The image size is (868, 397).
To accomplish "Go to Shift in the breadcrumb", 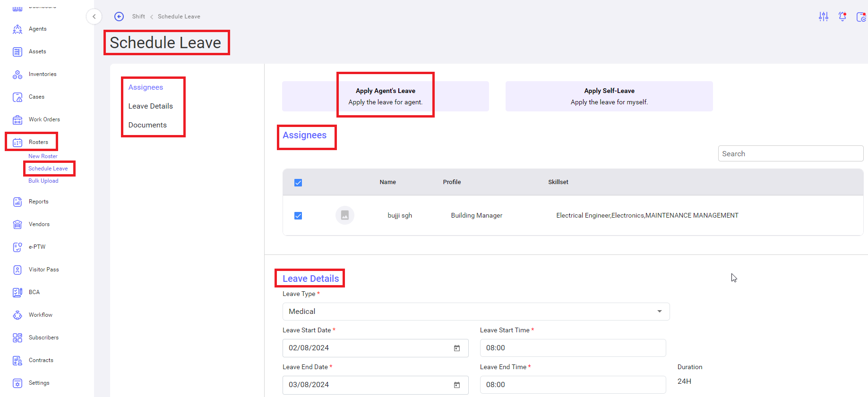I will 138,17.
